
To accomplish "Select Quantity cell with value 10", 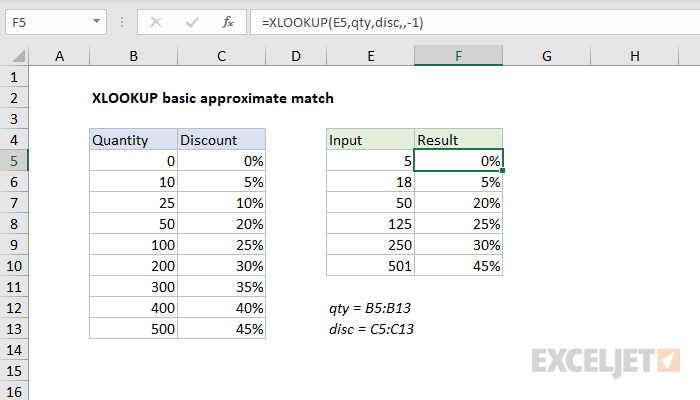I will [x=133, y=182].
